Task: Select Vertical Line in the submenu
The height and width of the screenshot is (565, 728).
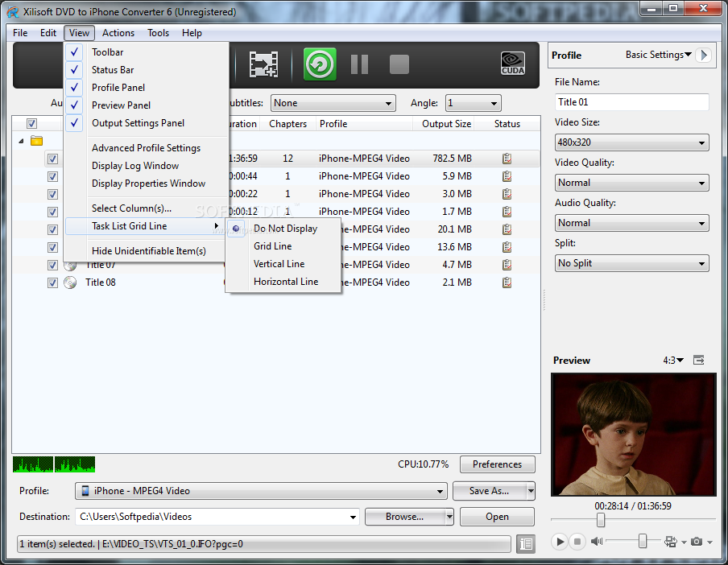Action: tap(283, 263)
